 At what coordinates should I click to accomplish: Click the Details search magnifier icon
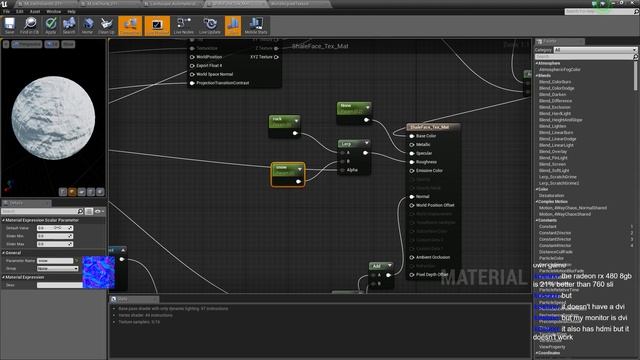(80, 211)
